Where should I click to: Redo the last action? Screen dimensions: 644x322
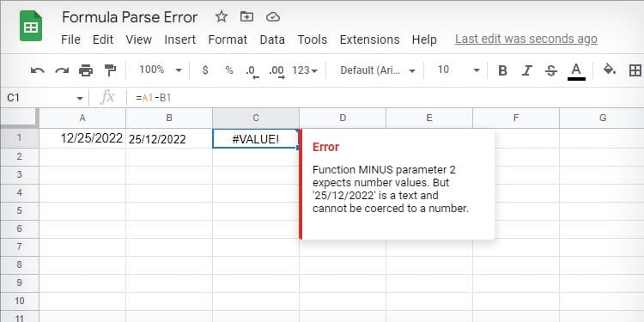62,70
